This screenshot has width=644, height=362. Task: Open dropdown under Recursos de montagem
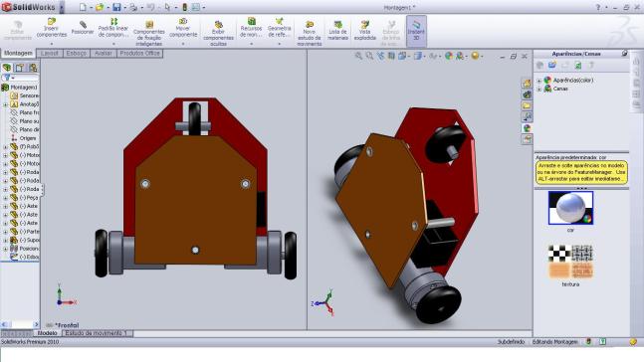[x=251, y=44]
